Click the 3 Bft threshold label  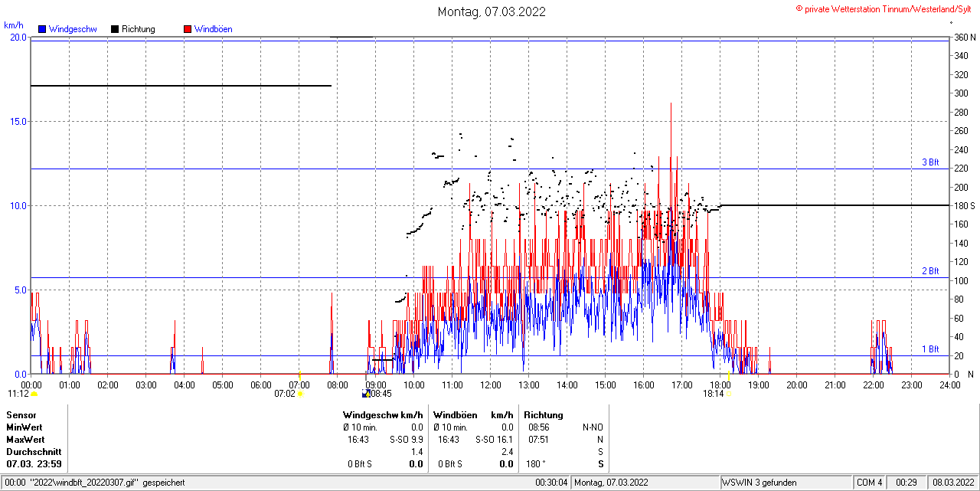tap(930, 162)
